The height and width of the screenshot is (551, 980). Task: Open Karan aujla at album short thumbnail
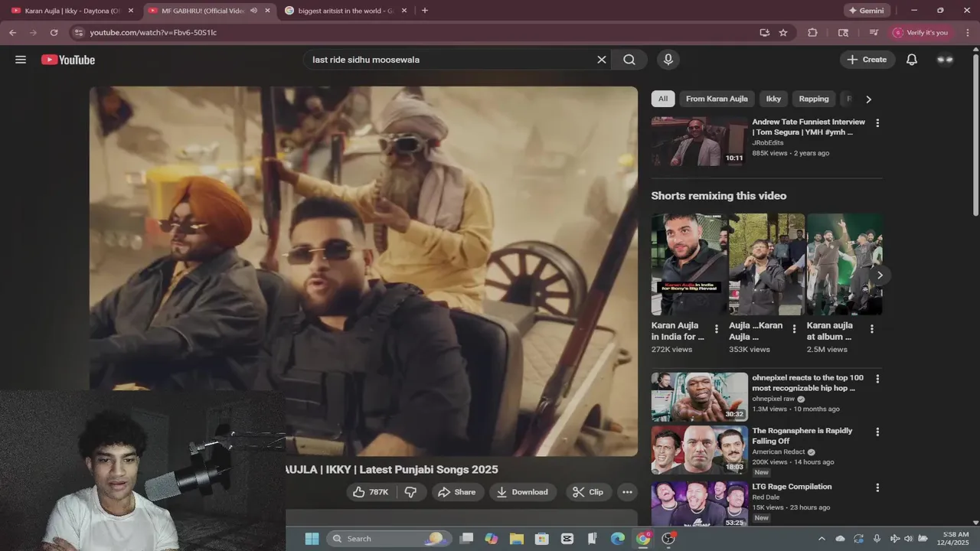tap(844, 264)
